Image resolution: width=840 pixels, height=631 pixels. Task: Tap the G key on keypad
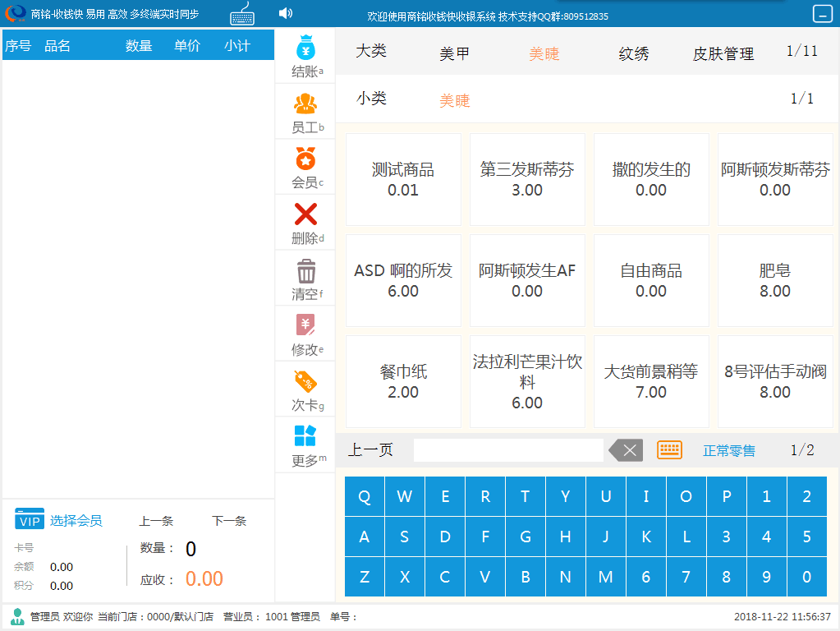coord(526,537)
